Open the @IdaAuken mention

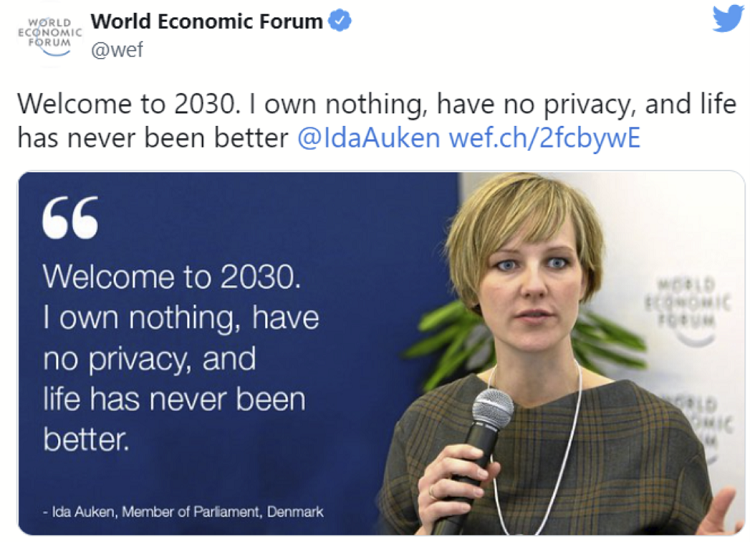[x=369, y=137]
